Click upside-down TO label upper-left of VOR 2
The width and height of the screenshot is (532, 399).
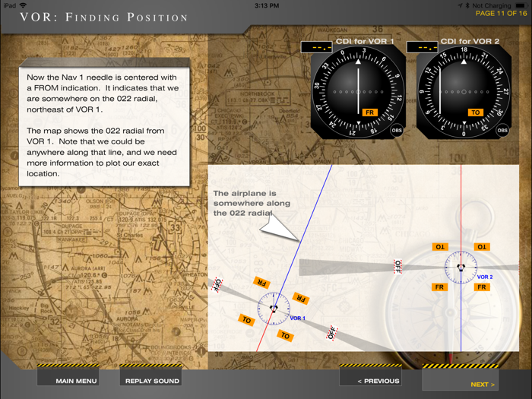coord(440,247)
